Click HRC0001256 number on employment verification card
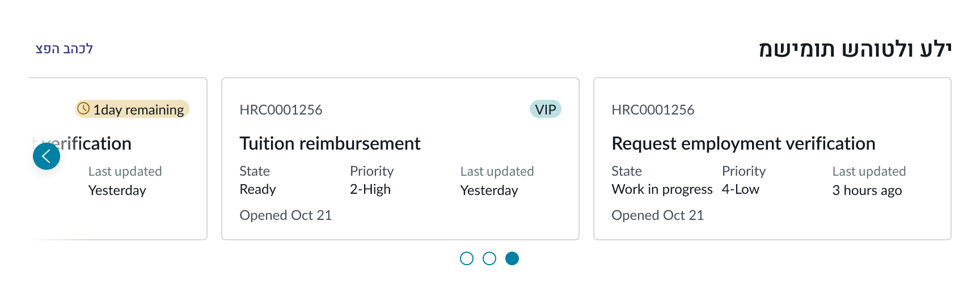 click(x=653, y=110)
